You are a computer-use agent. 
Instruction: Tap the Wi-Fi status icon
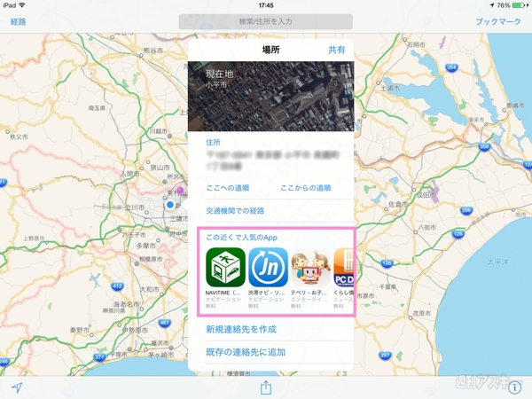pos(22,5)
